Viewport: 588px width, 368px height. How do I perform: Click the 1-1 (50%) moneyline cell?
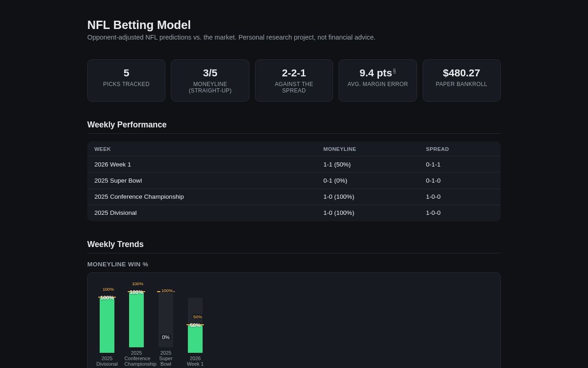coord(337,164)
